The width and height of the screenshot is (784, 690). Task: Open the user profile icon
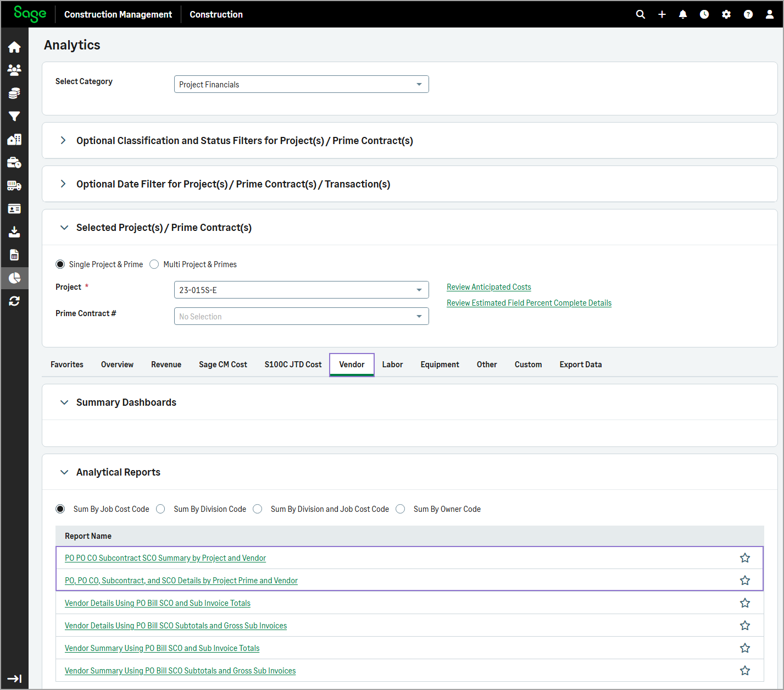[770, 14]
